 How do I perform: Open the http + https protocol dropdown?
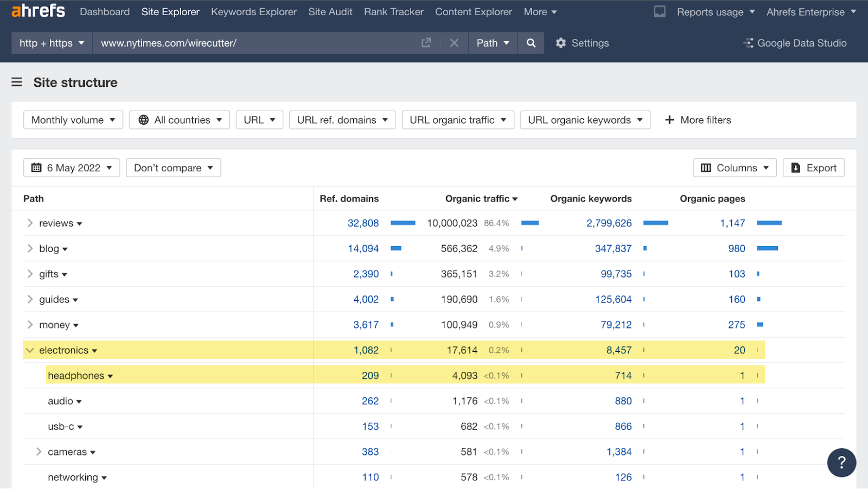coord(52,43)
